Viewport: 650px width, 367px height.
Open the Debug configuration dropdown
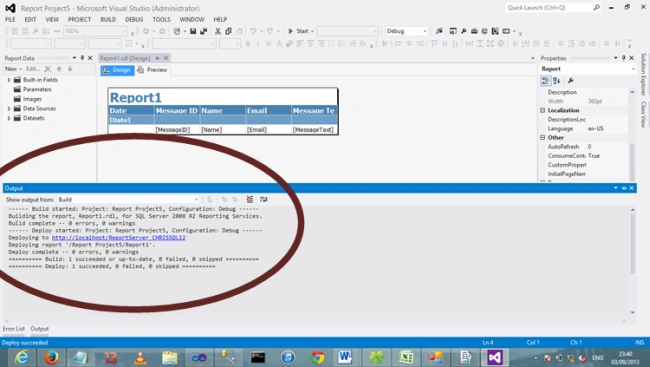click(406, 31)
